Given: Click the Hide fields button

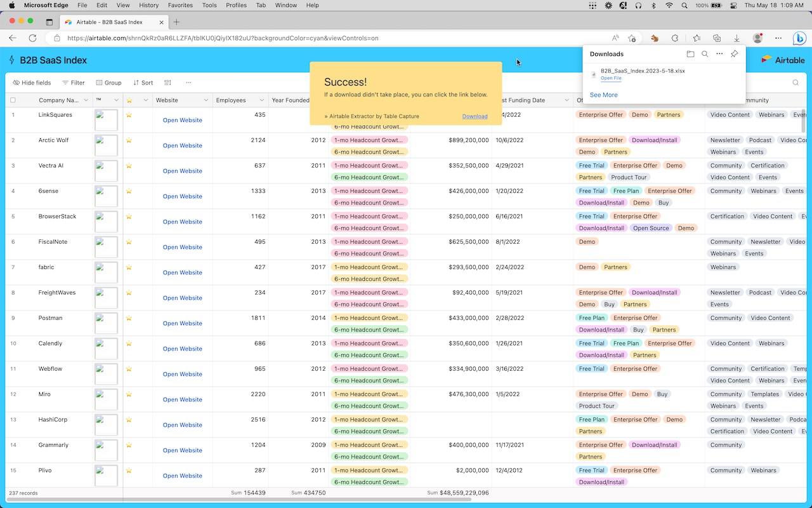Looking at the screenshot, I should (32, 83).
